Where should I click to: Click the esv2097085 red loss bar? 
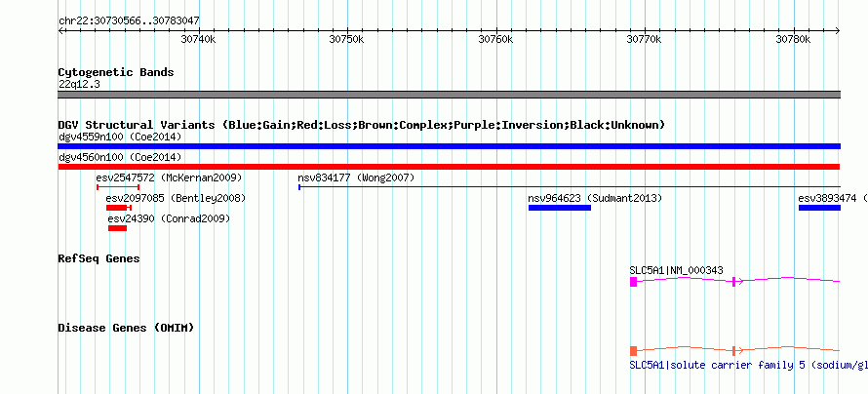[x=118, y=208]
